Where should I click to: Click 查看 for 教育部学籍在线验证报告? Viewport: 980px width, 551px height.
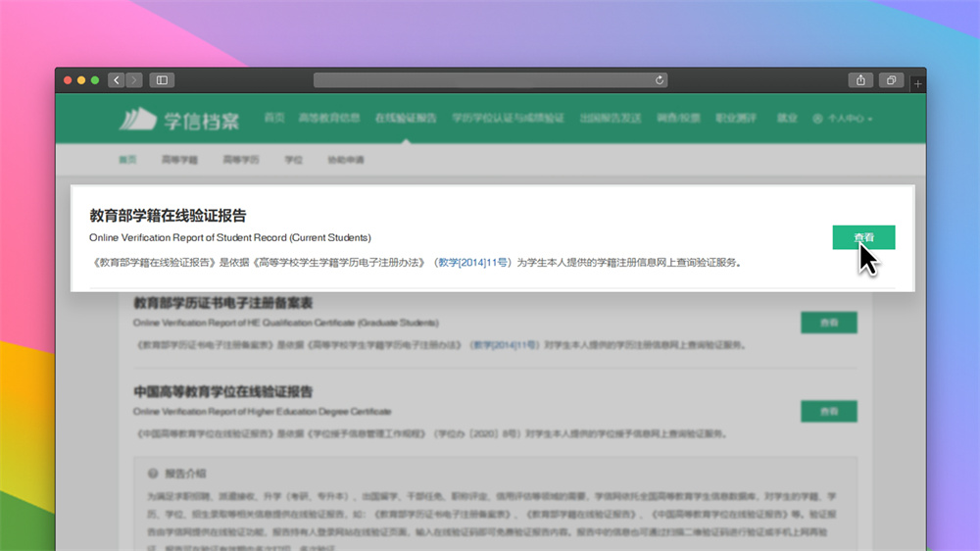(863, 237)
